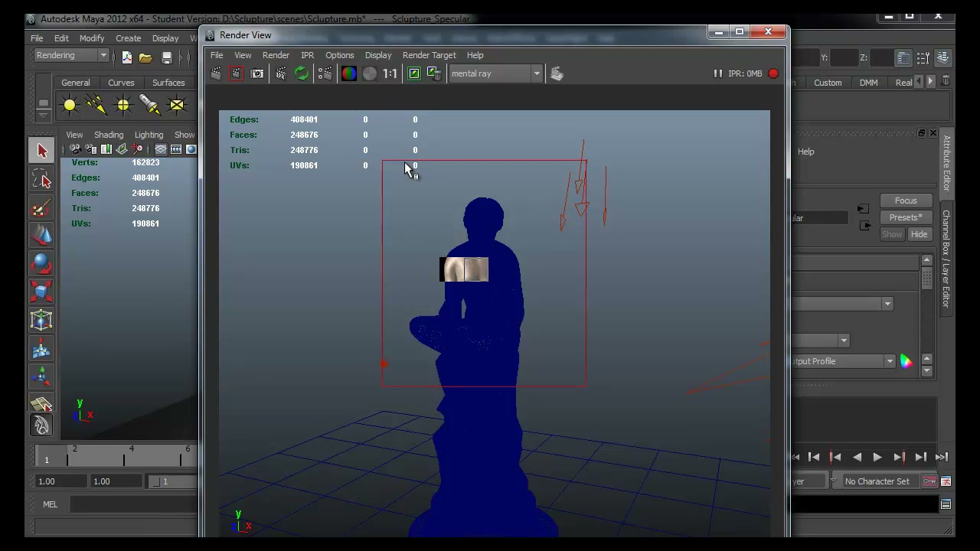Pause the IPR tuning

[x=717, y=73]
